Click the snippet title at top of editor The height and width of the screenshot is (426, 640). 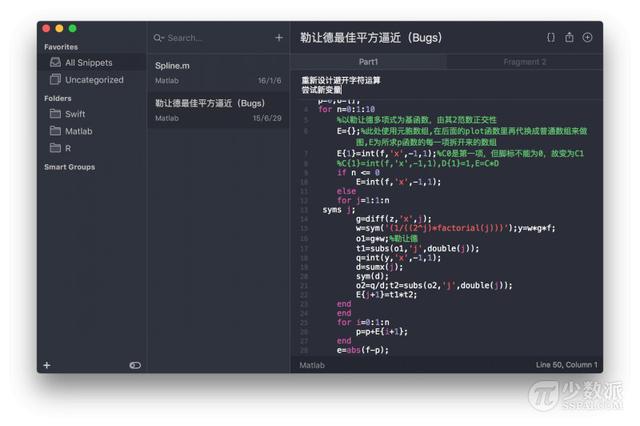coord(370,38)
